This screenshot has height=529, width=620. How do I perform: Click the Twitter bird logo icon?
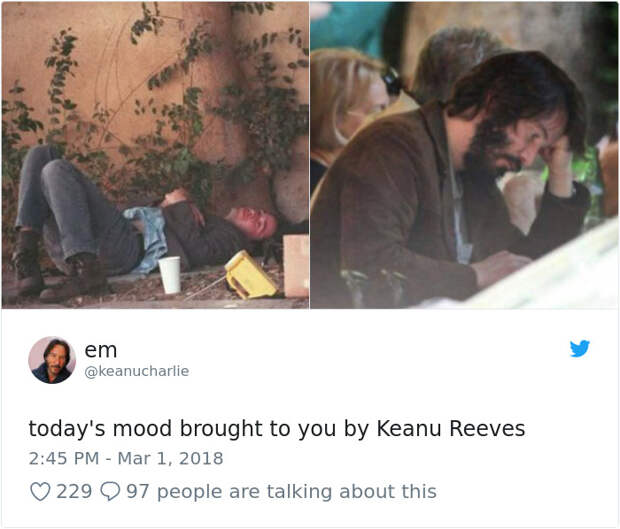[x=580, y=348]
